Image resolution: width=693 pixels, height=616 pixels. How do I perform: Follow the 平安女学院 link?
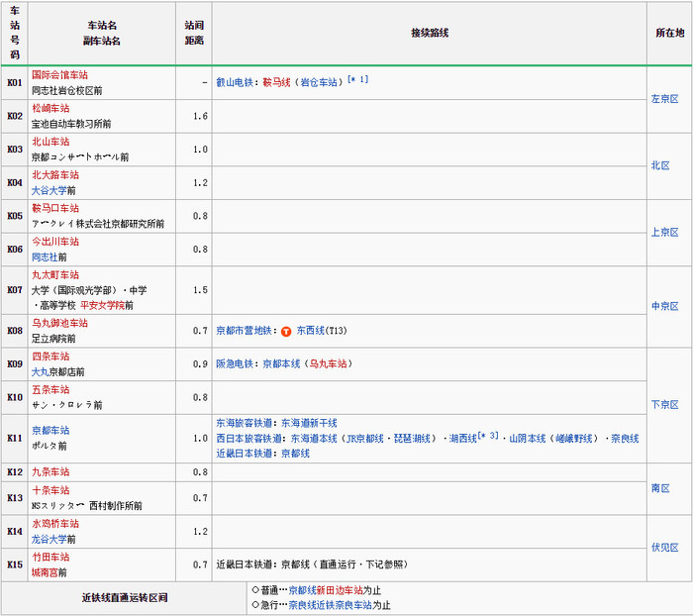point(102,306)
